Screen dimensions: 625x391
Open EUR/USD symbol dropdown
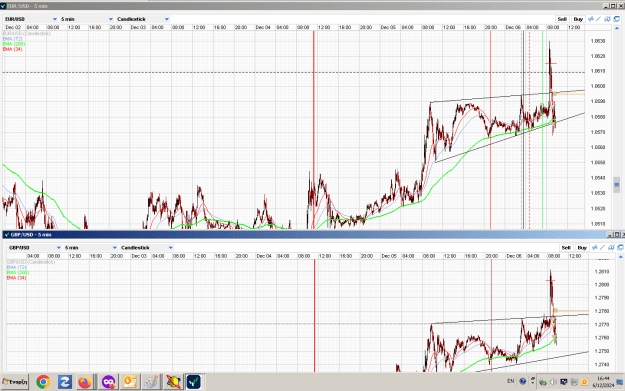pyautogui.click(x=31, y=19)
